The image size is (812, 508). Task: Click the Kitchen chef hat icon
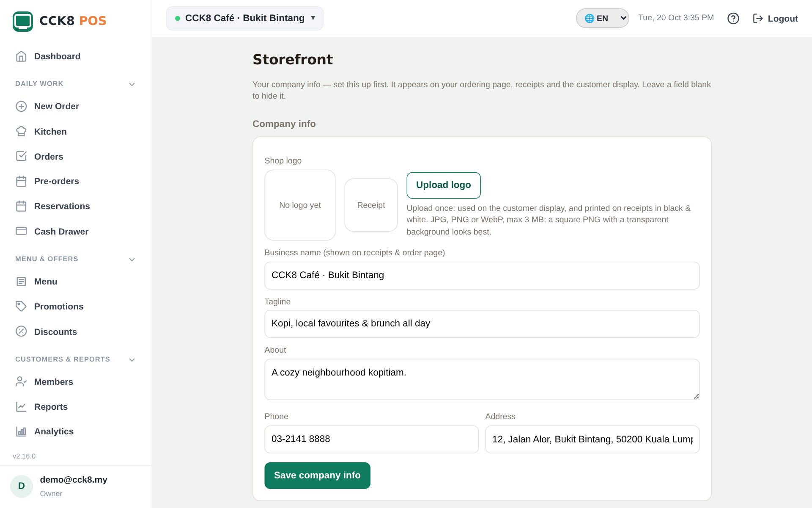(21, 132)
